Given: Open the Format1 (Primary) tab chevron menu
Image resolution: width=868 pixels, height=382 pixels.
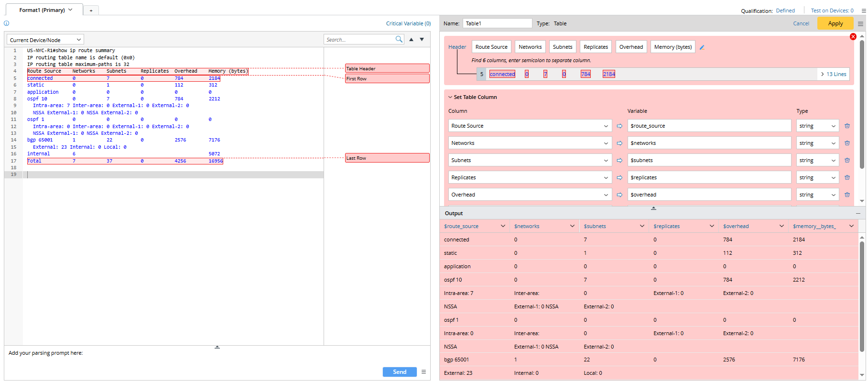Looking at the screenshot, I should [70, 10].
